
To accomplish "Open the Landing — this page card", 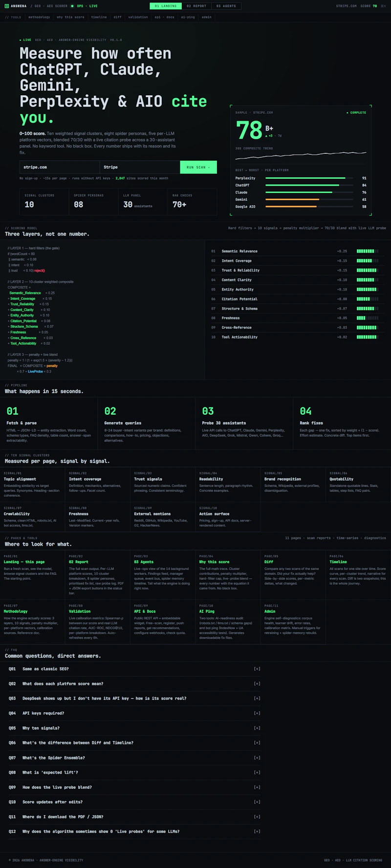I will click(32, 575).
